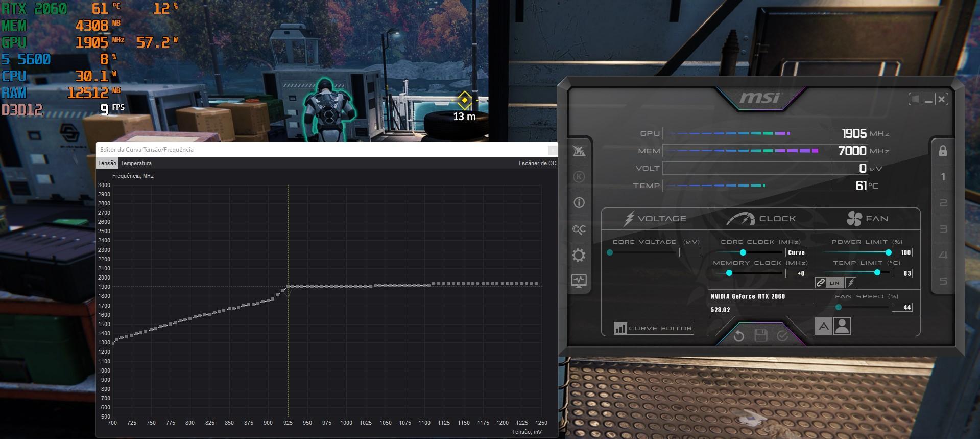This screenshot has height=439, width=980.
Task: Click the CLOCK section header
Action: click(x=761, y=219)
